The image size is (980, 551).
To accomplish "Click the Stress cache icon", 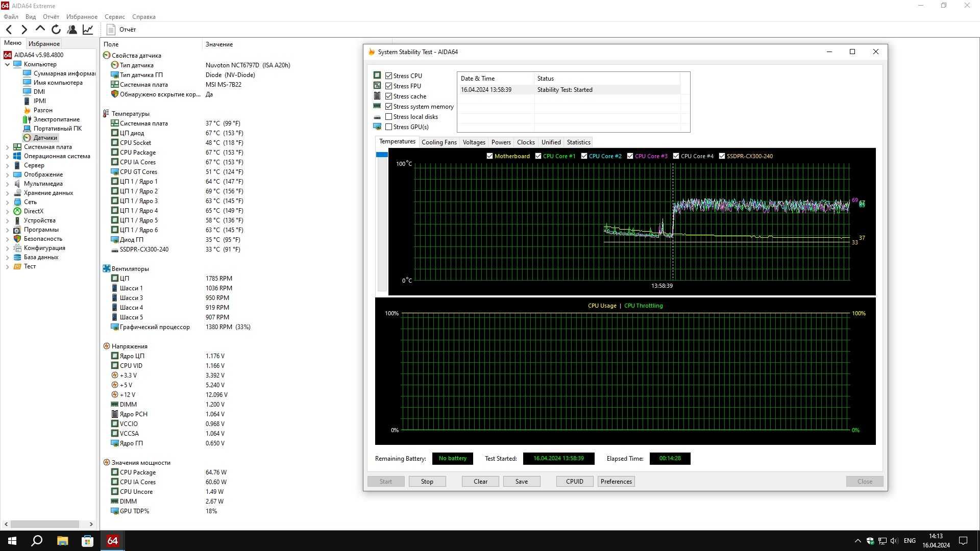I will [377, 95].
